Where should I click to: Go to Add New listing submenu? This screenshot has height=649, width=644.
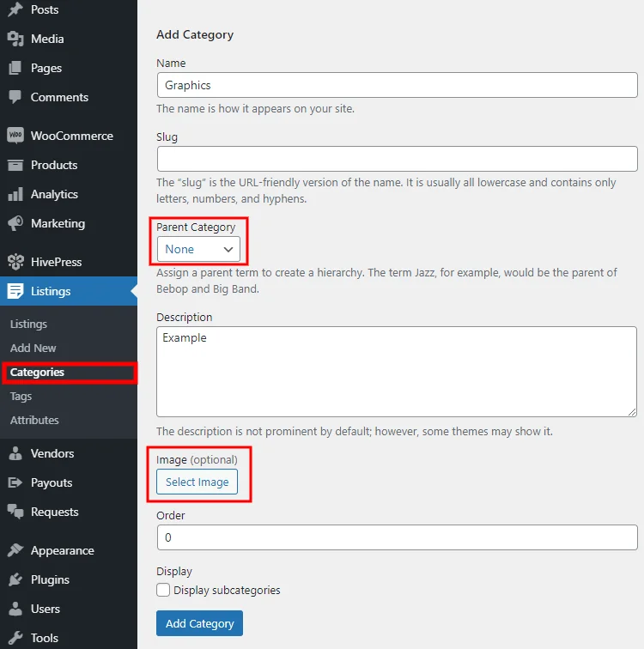(33, 348)
